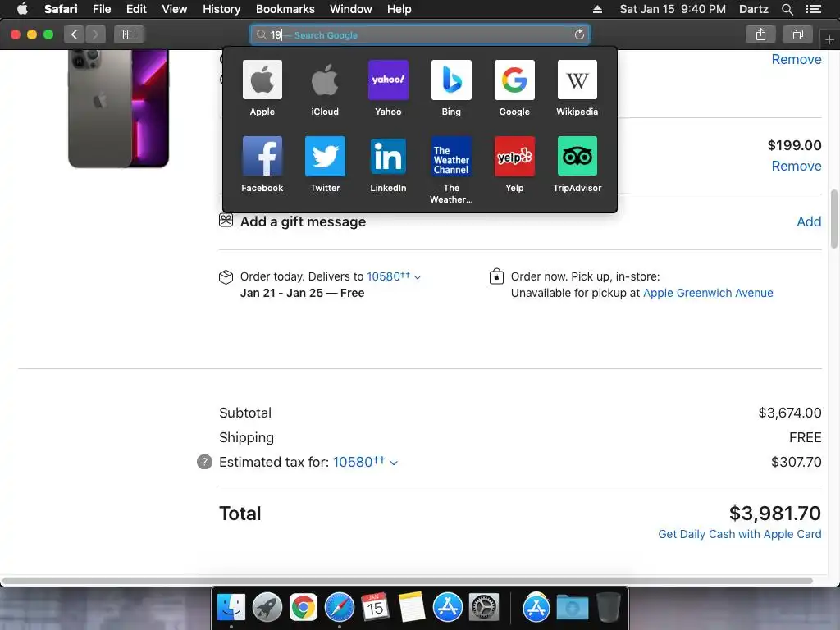Open the Apple menu
The image size is (840, 630).
tap(22, 8)
